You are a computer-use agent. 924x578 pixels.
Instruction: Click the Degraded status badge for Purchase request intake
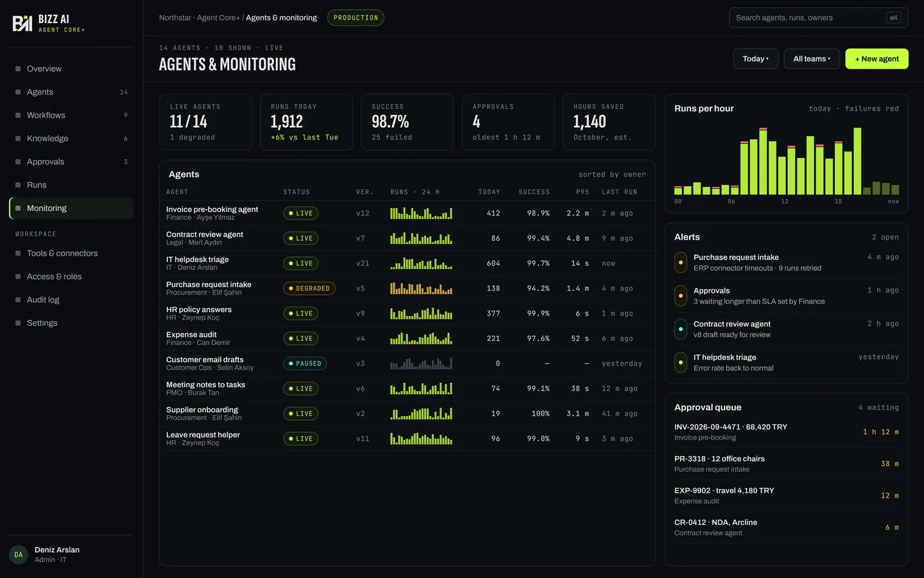[309, 288]
